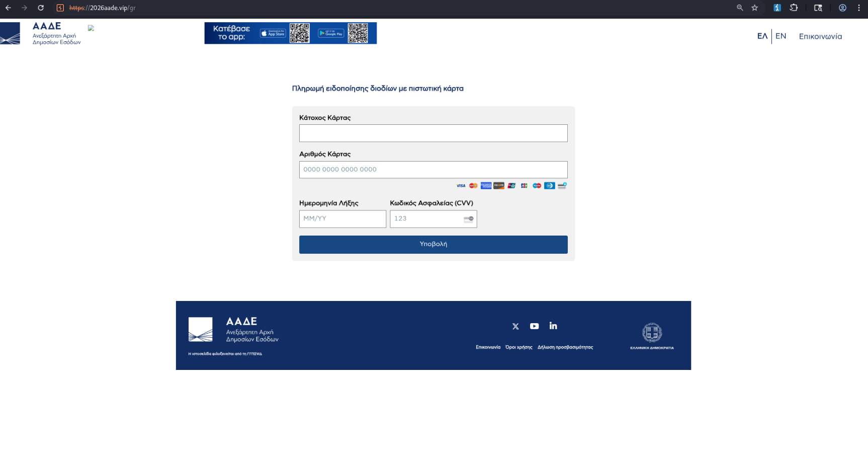Click the JCB card logo

point(524,186)
